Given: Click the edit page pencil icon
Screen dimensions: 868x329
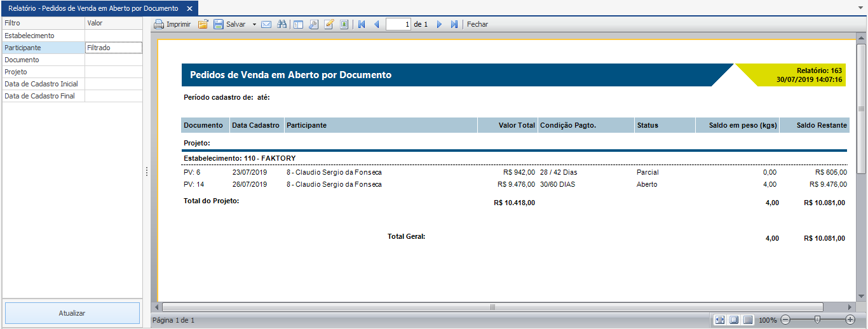Looking at the screenshot, I should point(329,24).
